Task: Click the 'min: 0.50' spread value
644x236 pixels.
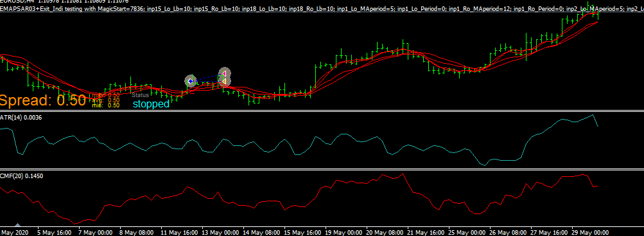Action: [x=105, y=105]
